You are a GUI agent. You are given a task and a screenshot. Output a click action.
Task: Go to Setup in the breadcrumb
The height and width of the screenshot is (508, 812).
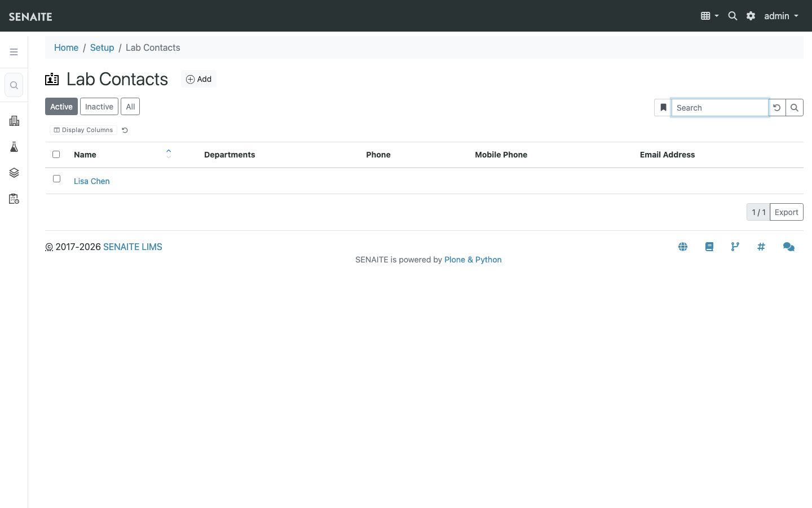102,47
